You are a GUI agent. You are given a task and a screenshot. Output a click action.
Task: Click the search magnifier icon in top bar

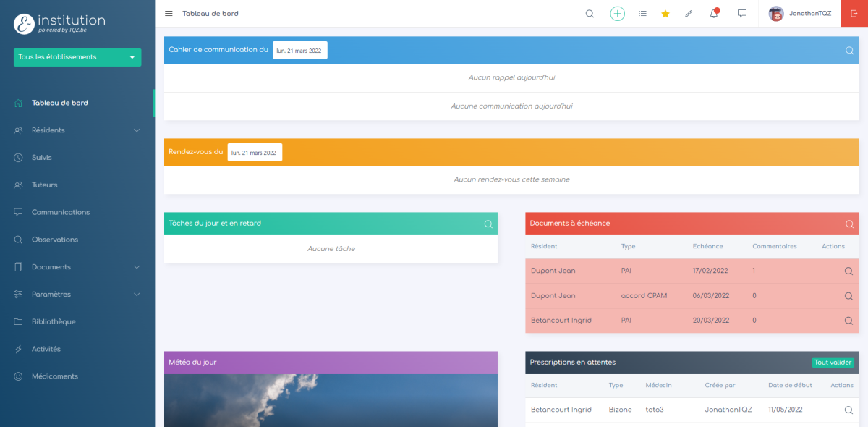(590, 14)
